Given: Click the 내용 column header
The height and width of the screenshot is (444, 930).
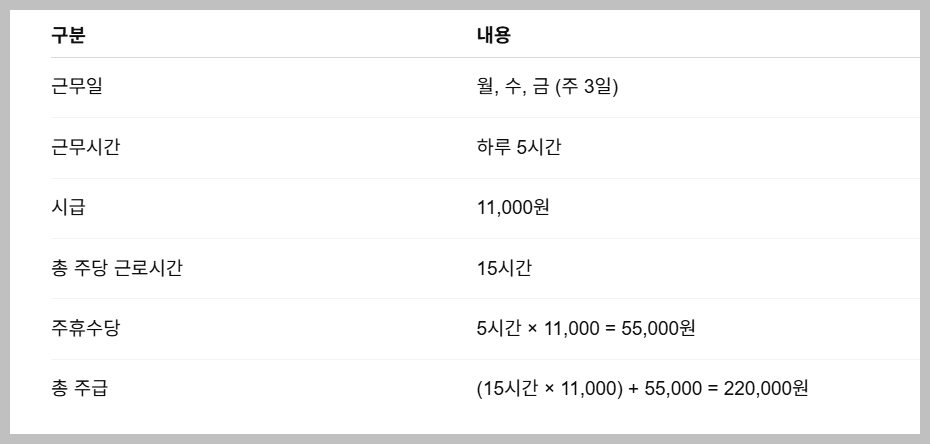Looking at the screenshot, I should tap(494, 36).
